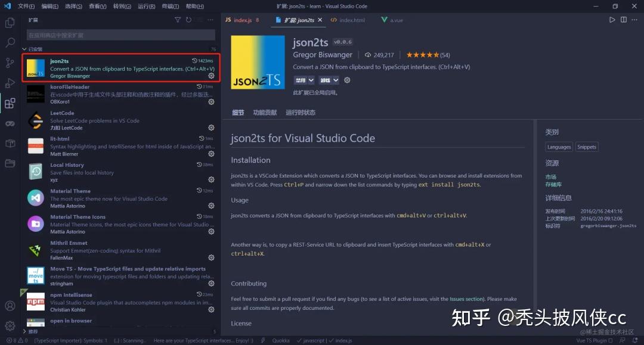The image size is (644, 345).
Task: Click the filter extensions funnel icon
Action: click(x=178, y=20)
